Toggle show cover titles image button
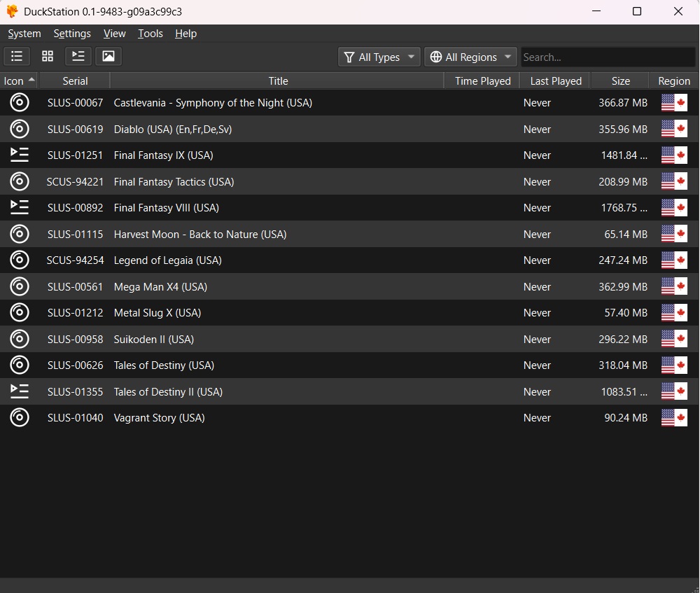Image resolution: width=700 pixels, height=593 pixels. 108,56
